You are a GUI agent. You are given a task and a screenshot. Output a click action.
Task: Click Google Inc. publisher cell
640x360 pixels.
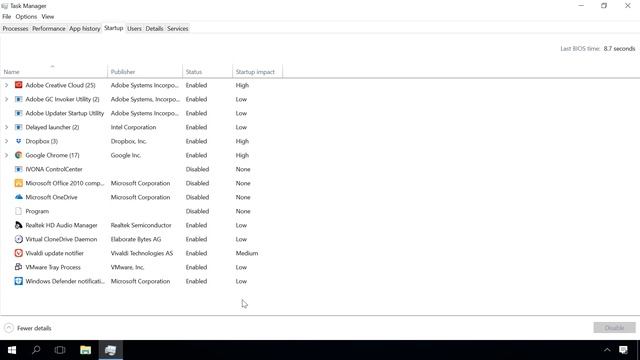(125, 155)
